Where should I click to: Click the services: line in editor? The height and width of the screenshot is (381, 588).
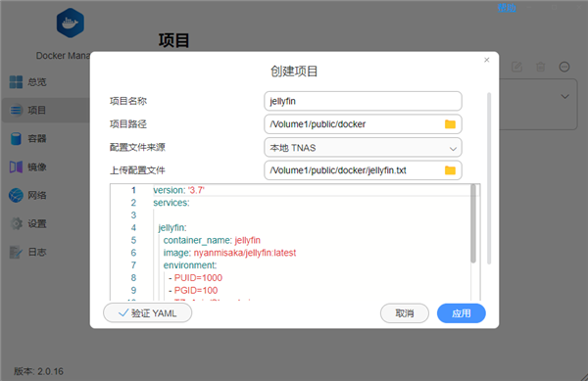171,203
